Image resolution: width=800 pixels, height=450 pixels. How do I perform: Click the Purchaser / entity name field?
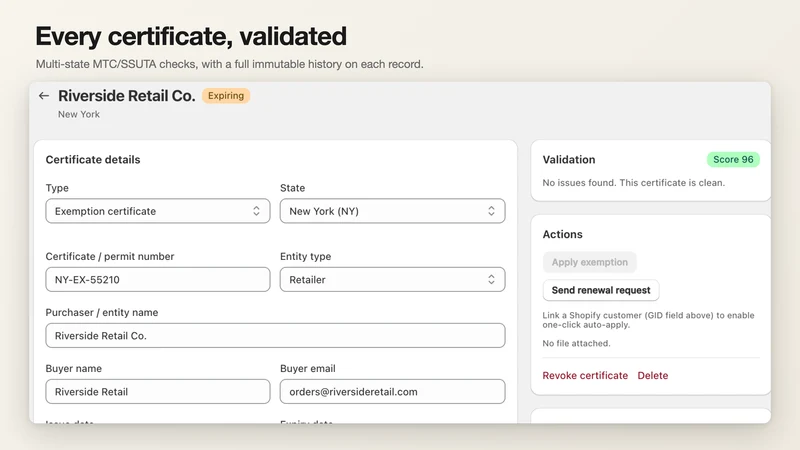pos(276,335)
